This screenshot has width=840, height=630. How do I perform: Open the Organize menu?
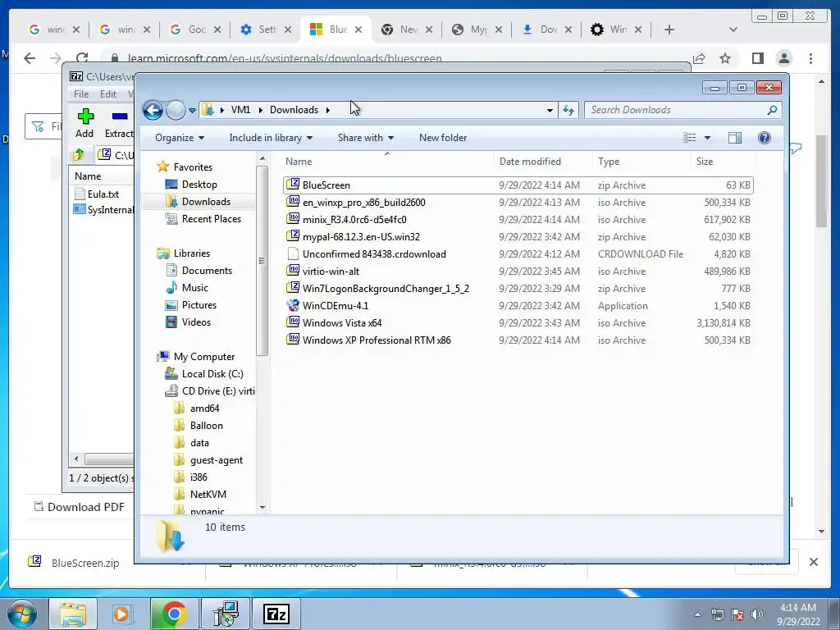(180, 138)
